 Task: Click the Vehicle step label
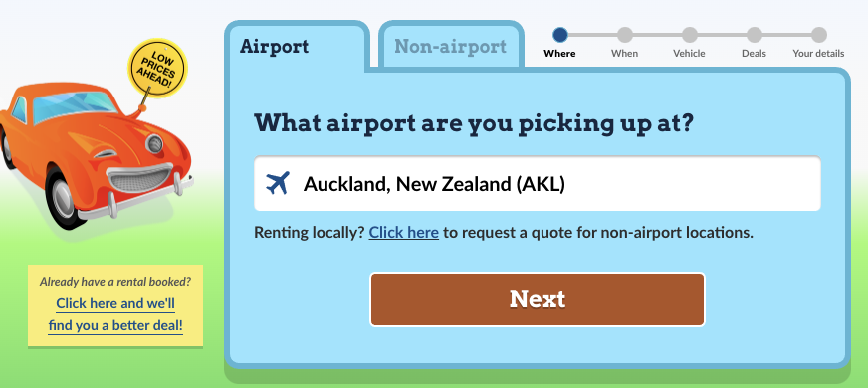pyautogui.click(x=689, y=54)
